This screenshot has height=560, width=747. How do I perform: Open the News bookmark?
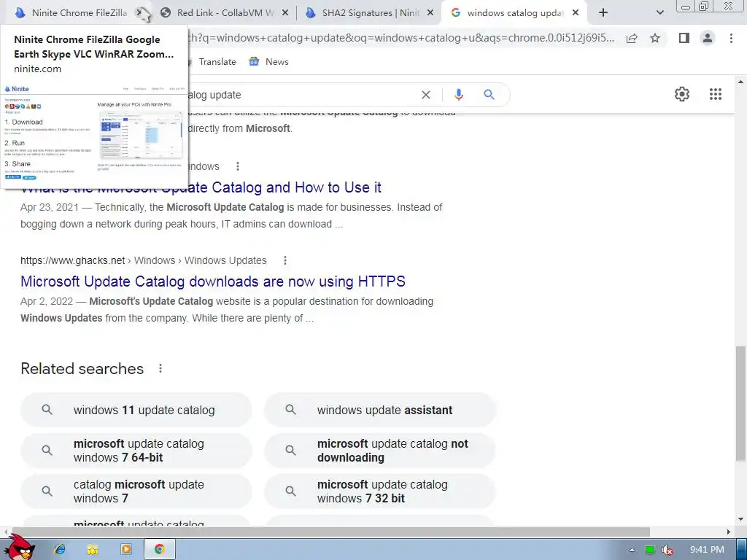(269, 62)
